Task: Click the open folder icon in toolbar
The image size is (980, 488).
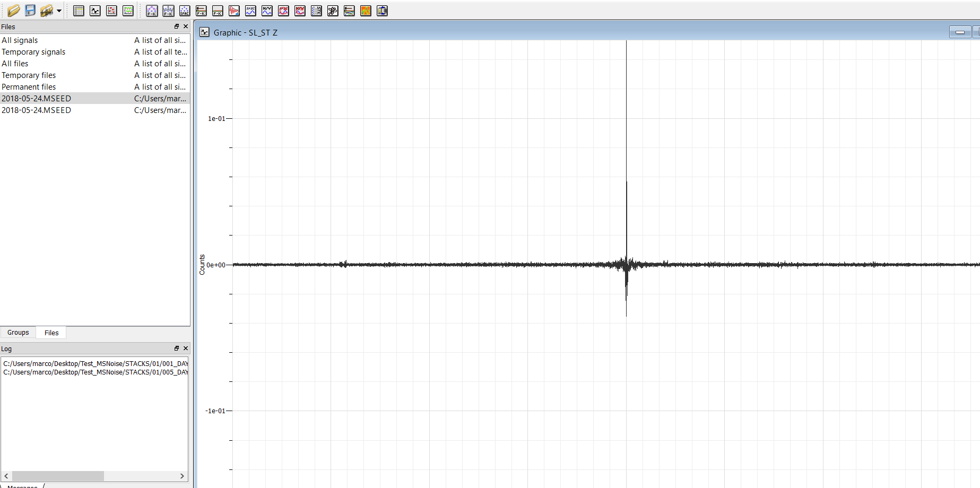Action: click(x=14, y=11)
